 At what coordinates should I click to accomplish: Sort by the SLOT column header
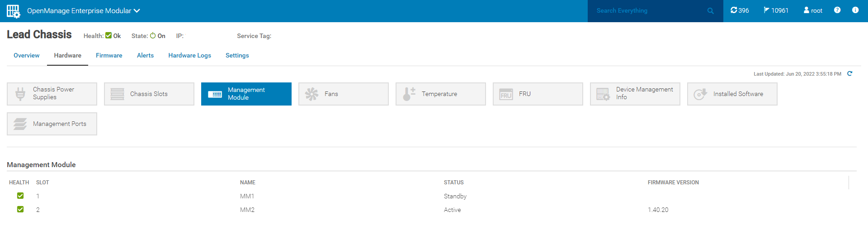pos(42,183)
